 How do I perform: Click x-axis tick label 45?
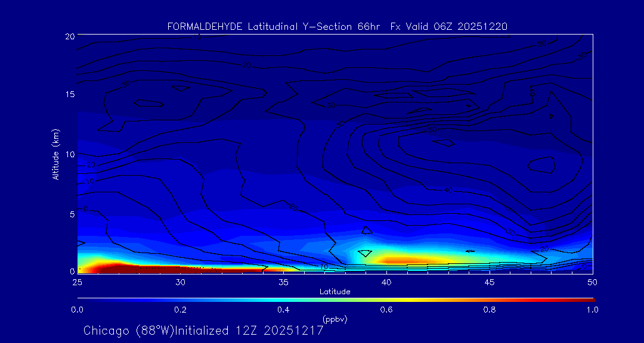(x=490, y=282)
